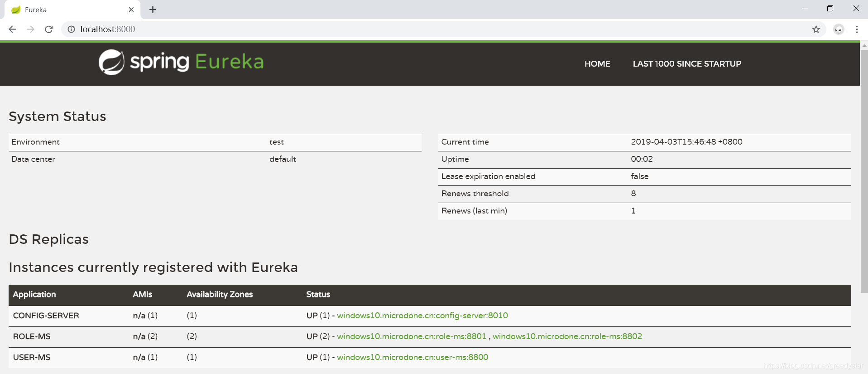Reload the Eureka page
Screen dimensions: 868x374
pos(49,29)
